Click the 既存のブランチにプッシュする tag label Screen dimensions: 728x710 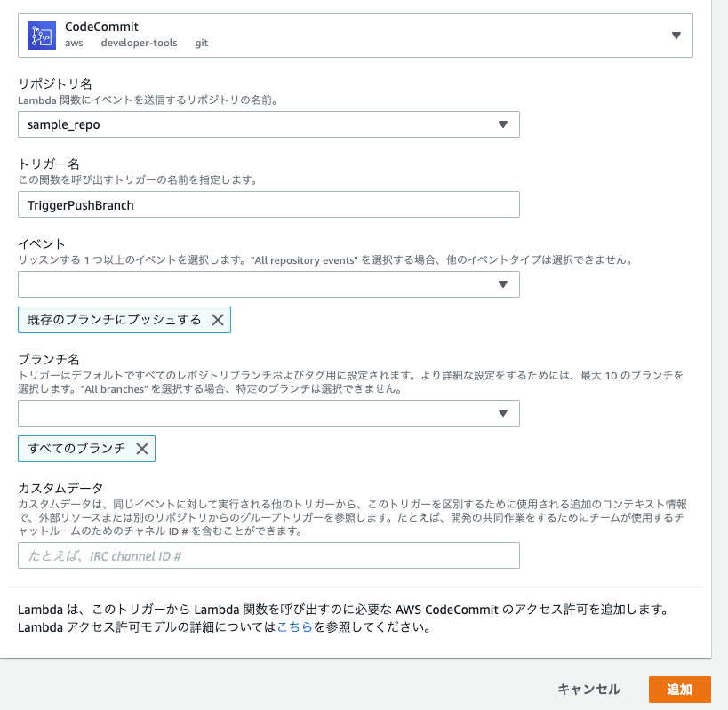[114, 320]
